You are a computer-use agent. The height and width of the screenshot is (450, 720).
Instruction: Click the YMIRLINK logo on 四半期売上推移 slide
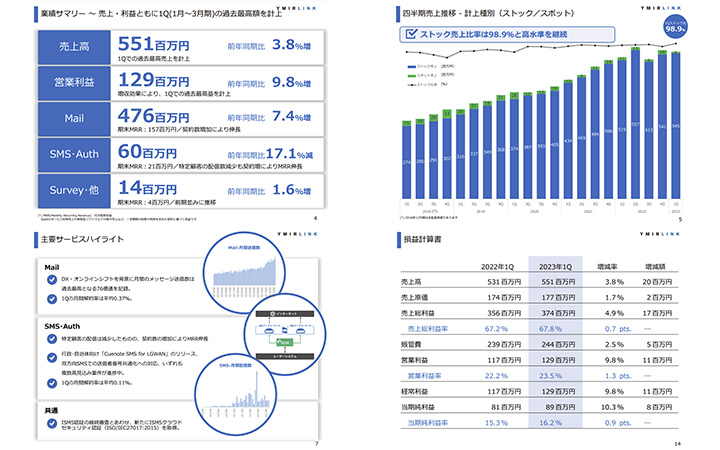tap(660, 8)
